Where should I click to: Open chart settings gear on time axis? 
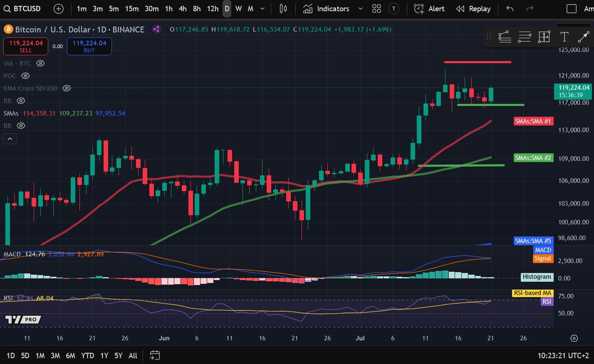[x=574, y=338]
